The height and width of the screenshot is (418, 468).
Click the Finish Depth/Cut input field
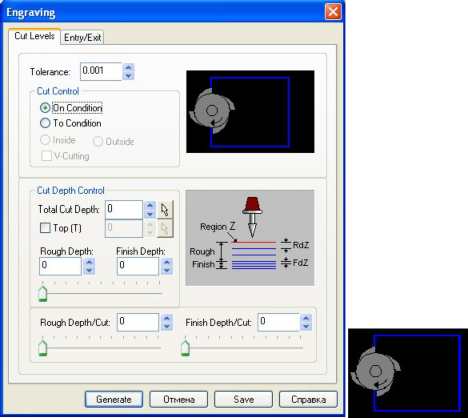(x=278, y=322)
